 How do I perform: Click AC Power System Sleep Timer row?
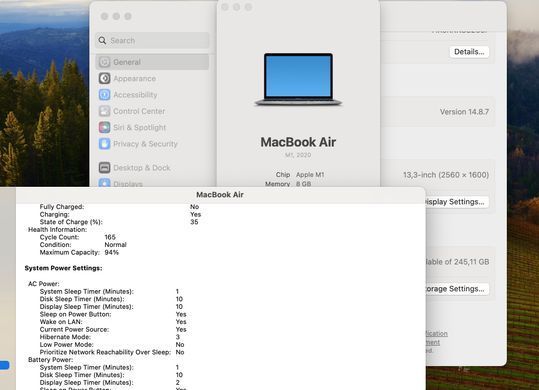click(x=109, y=291)
